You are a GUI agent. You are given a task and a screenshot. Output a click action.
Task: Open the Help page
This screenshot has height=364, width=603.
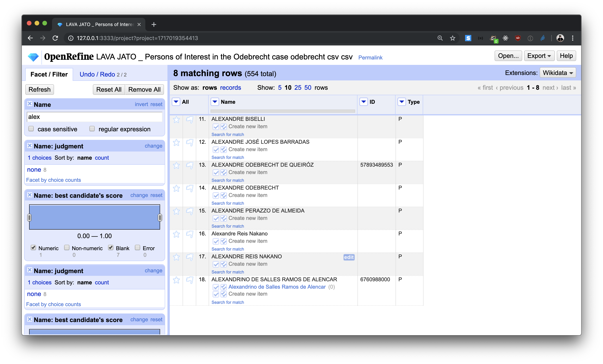tap(566, 56)
